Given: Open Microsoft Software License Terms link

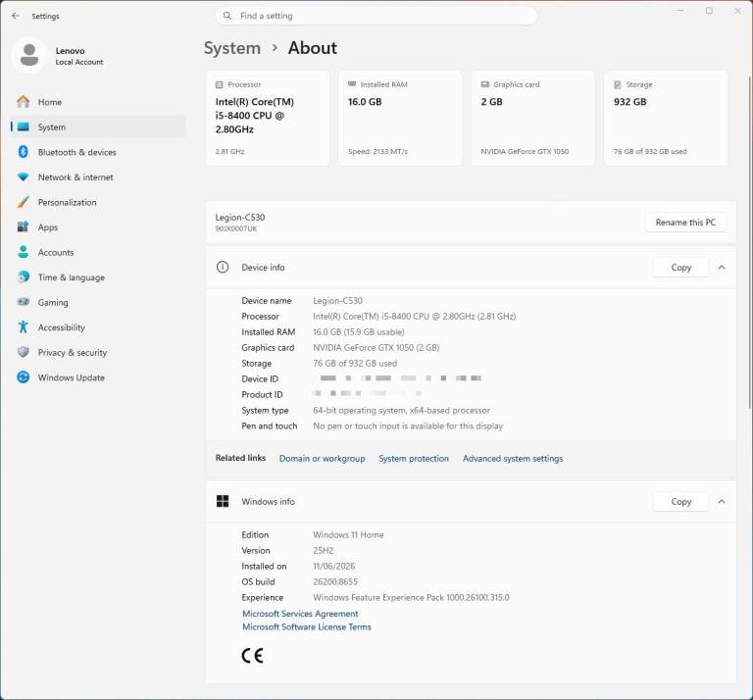Looking at the screenshot, I should [306, 627].
